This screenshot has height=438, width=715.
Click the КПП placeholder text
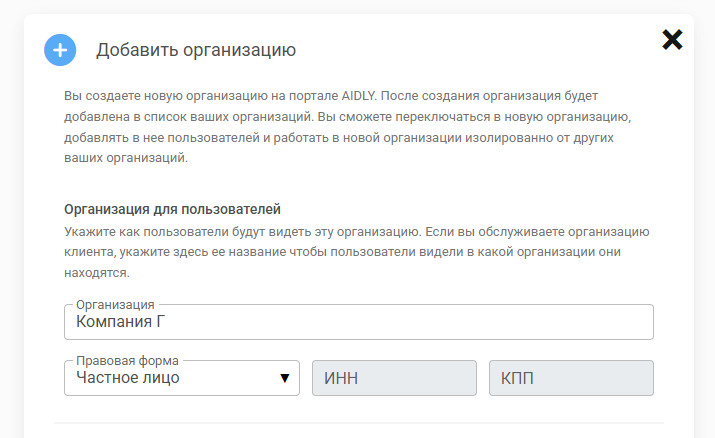(516, 378)
